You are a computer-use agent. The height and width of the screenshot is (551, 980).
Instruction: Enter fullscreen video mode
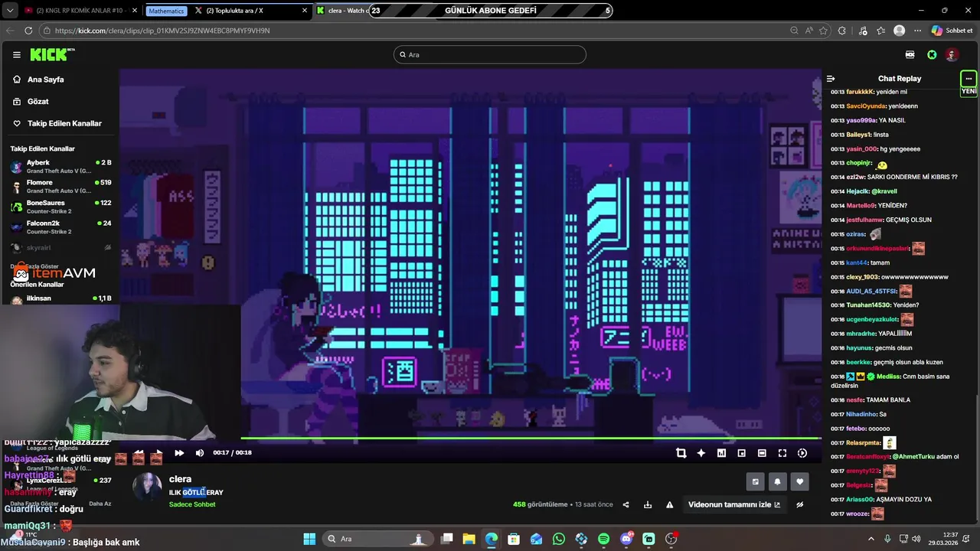[782, 453]
